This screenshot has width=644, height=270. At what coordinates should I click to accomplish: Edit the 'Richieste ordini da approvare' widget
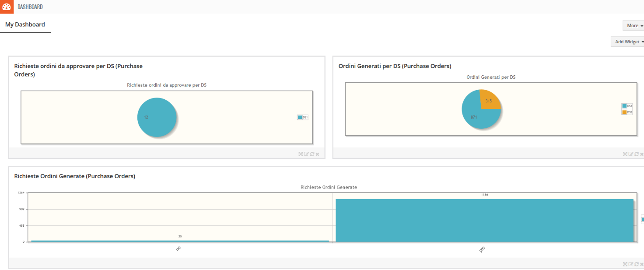click(x=306, y=154)
